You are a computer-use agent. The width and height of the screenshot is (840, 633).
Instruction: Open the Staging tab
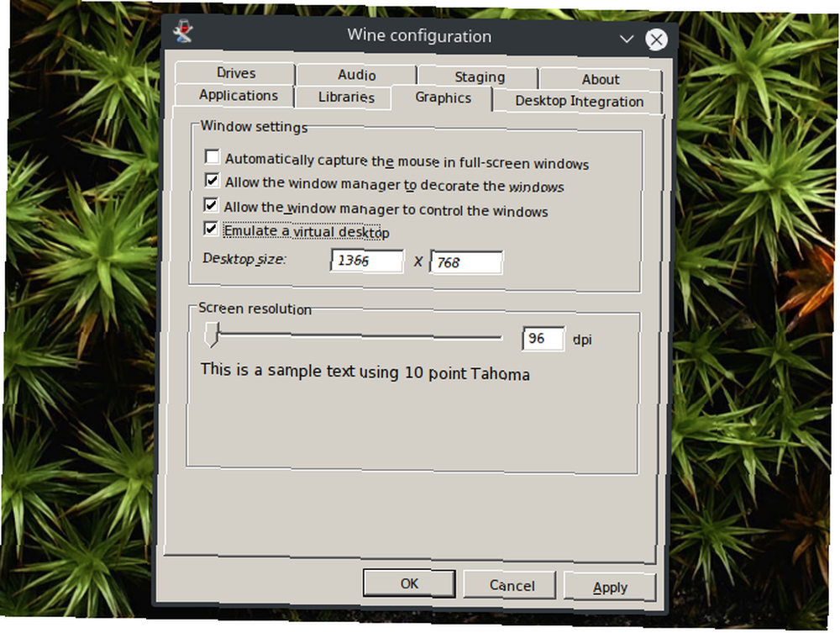click(479, 77)
